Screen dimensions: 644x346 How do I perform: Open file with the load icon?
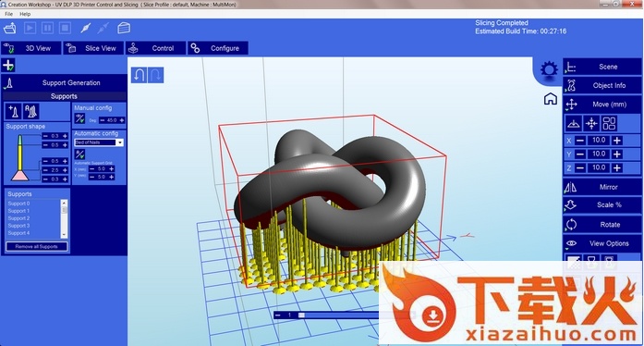9,28
